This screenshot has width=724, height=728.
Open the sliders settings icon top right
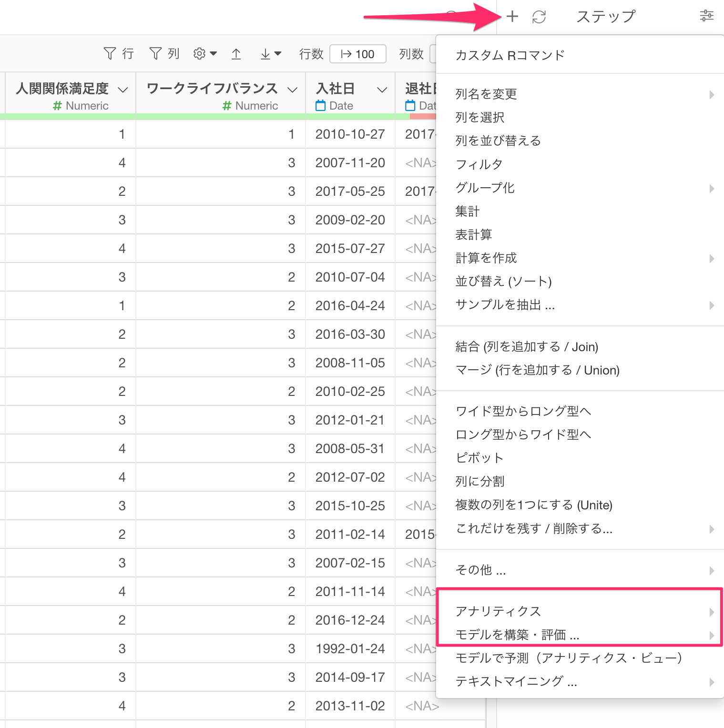tap(706, 16)
